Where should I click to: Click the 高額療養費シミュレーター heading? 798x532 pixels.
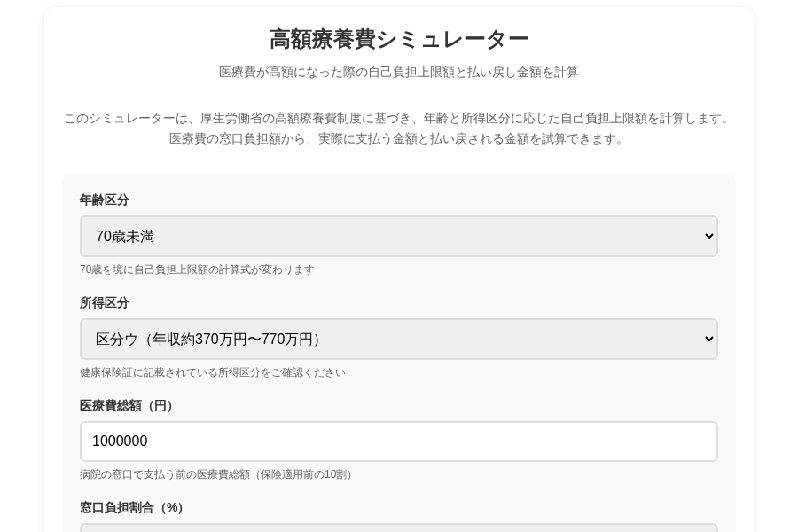(399, 40)
